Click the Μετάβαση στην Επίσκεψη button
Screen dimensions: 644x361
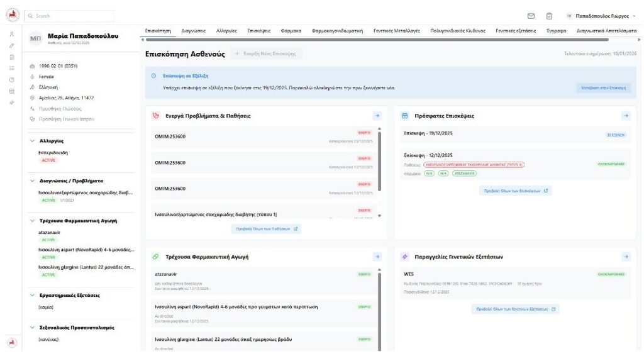pyautogui.click(x=603, y=89)
